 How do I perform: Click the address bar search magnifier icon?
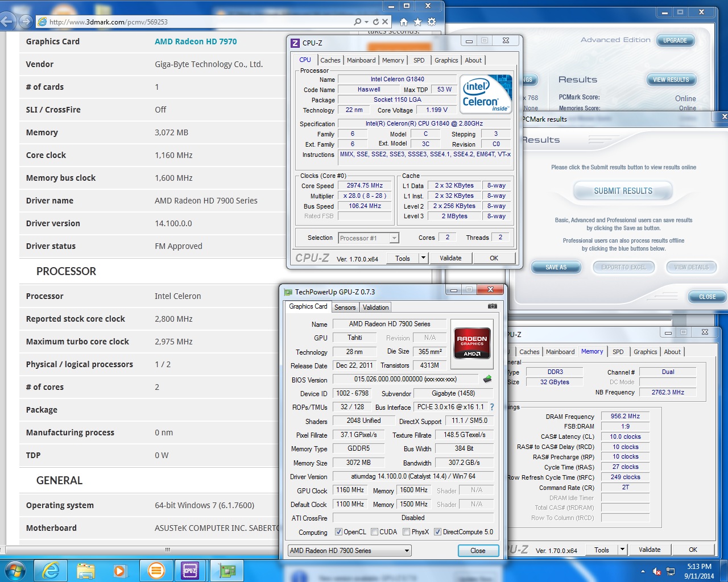357,22
